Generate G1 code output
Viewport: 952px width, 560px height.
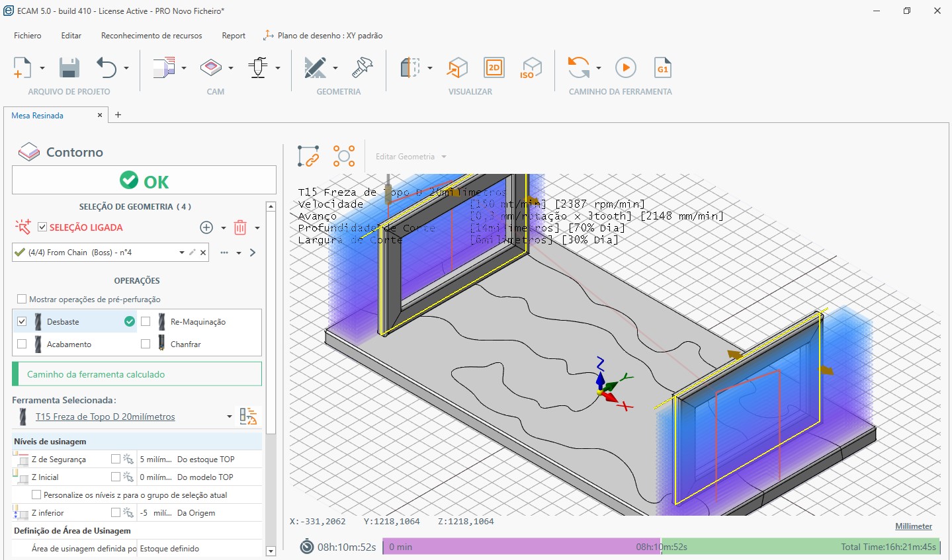click(x=662, y=67)
